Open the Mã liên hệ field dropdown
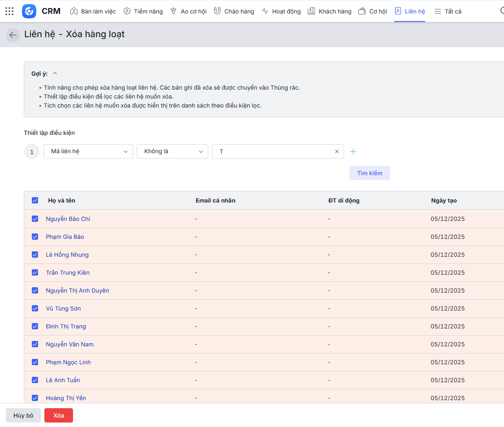This screenshot has height=427, width=504. click(x=88, y=151)
